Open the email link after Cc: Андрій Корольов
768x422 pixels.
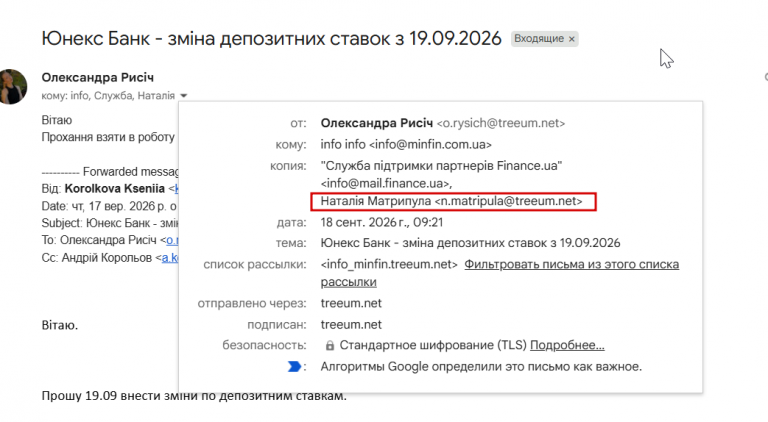coord(169,258)
